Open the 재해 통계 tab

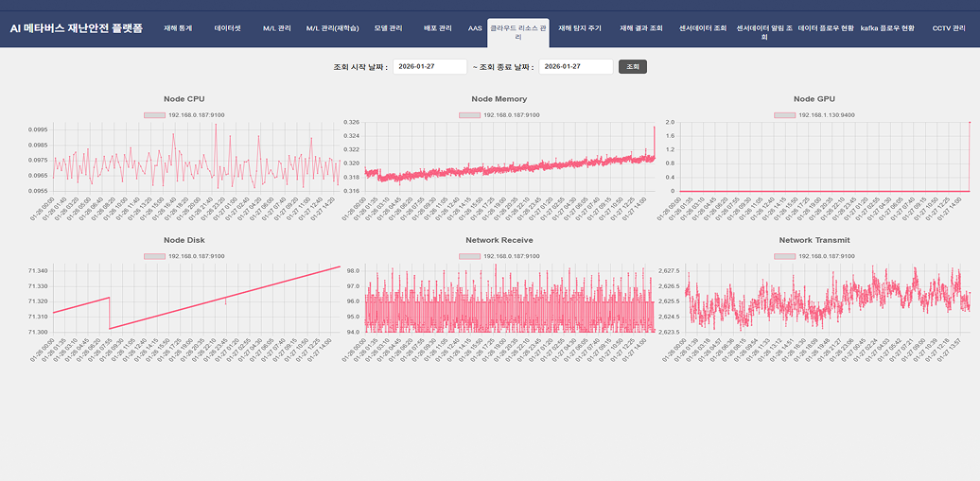tap(178, 28)
